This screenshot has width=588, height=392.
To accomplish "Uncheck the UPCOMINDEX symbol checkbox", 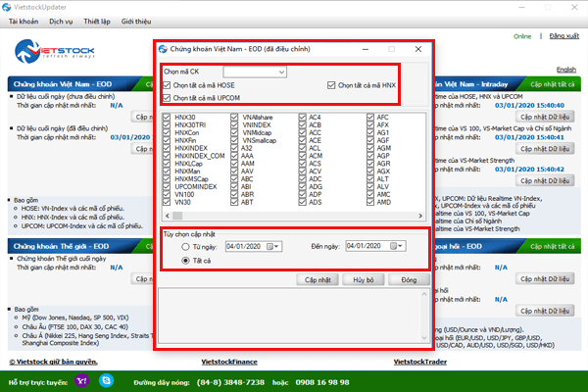I will [x=167, y=187].
